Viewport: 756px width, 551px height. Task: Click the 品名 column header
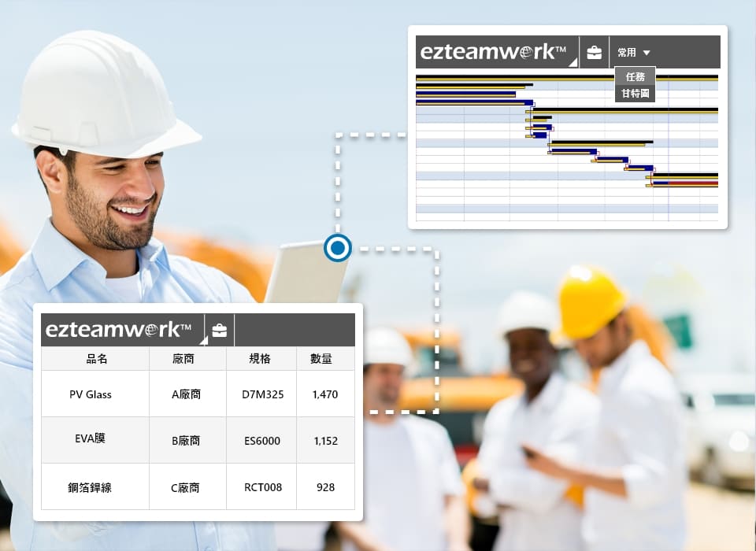(95, 358)
